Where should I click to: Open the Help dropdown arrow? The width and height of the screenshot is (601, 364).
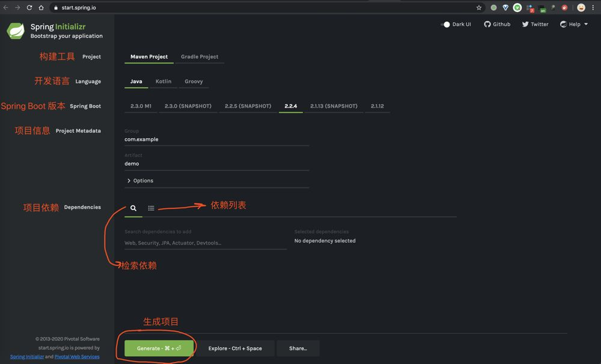(x=586, y=24)
